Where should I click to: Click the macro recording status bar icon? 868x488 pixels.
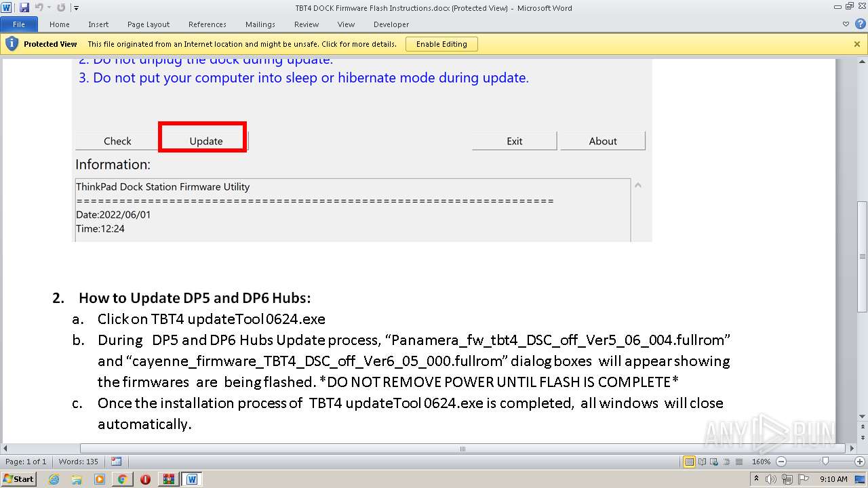(x=116, y=462)
